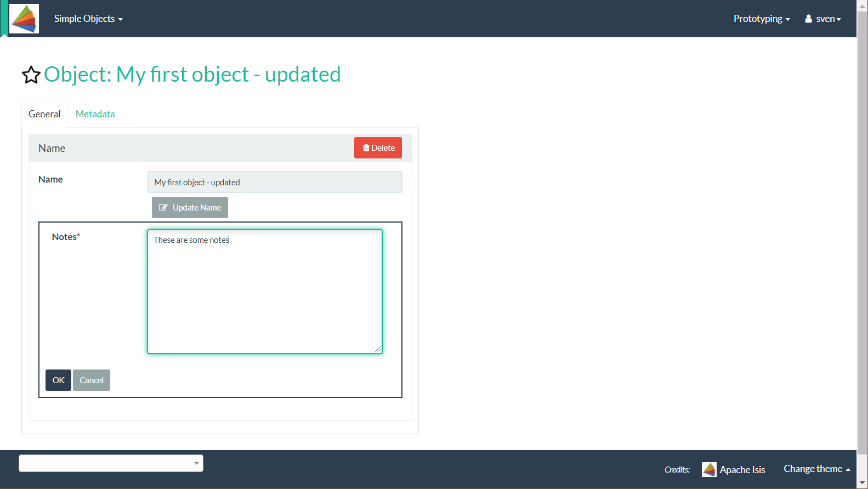Toggle the bookmark star beside object title
Screen dimensions: 868x489
[31, 75]
